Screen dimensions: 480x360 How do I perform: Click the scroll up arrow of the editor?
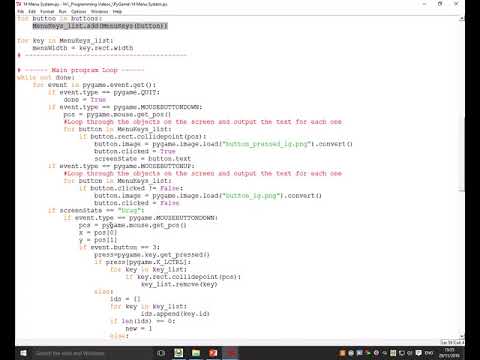point(461,19)
